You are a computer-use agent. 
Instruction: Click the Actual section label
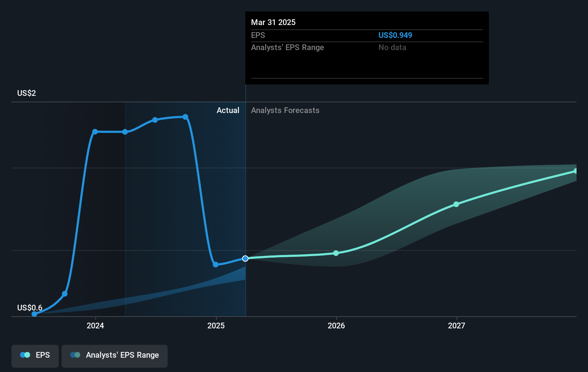(x=228, y=111)
